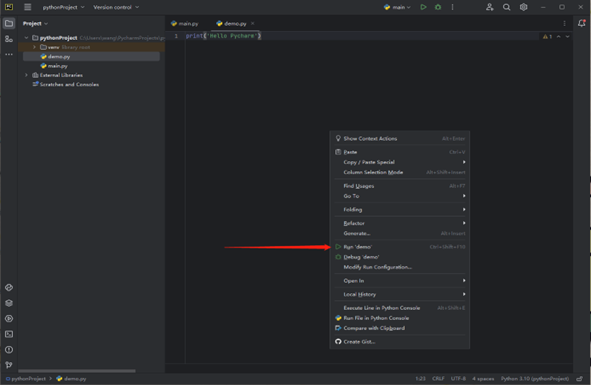Open the Code With Me user icon
This screenshot has height=385, width=591.
[x=489, y=7]
